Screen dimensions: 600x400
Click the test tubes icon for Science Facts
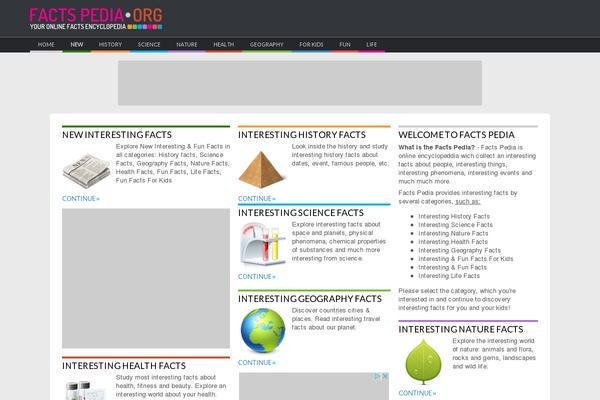pos(262,244)
